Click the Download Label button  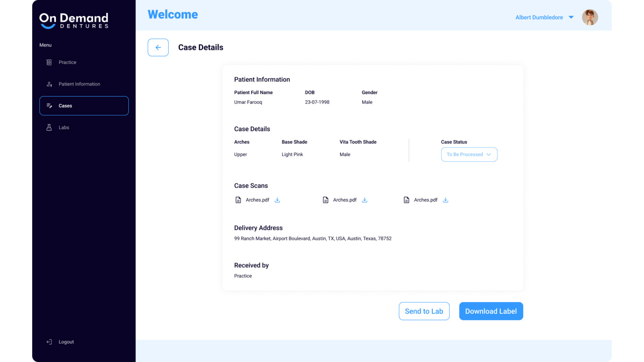[491, 311]
